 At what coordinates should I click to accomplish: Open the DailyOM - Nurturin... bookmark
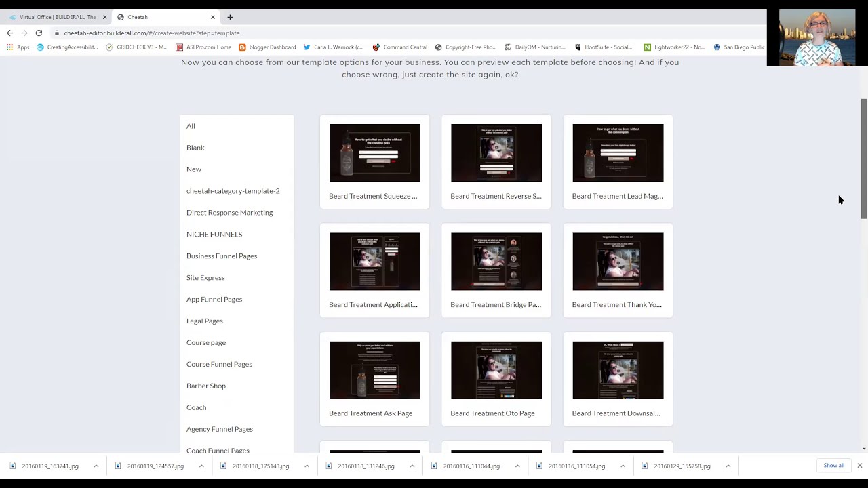click(535, 47)
